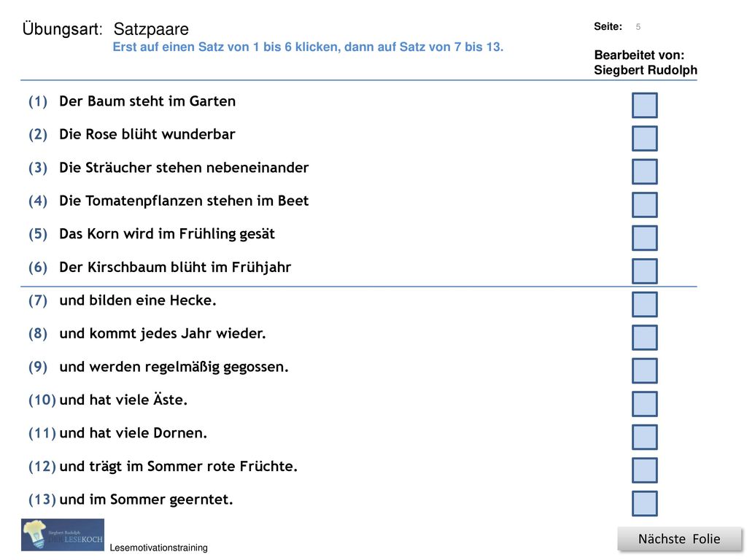
Task: Select sentence 11 'und hat viele Dornen.'
Action: pyautogui.click(x=133, y=433)
